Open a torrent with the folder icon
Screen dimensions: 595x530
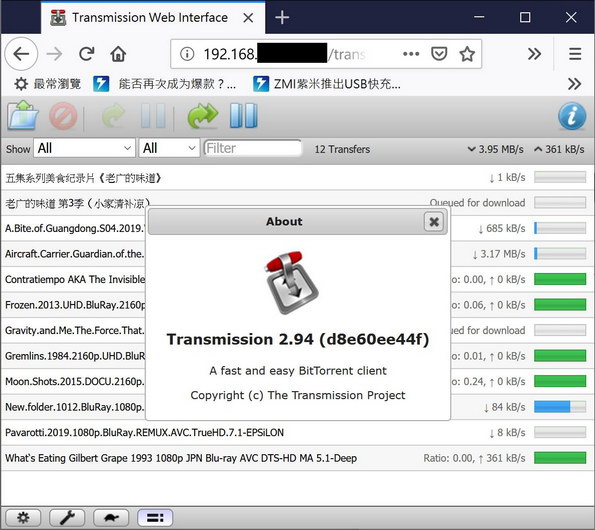tap(23, 115)
